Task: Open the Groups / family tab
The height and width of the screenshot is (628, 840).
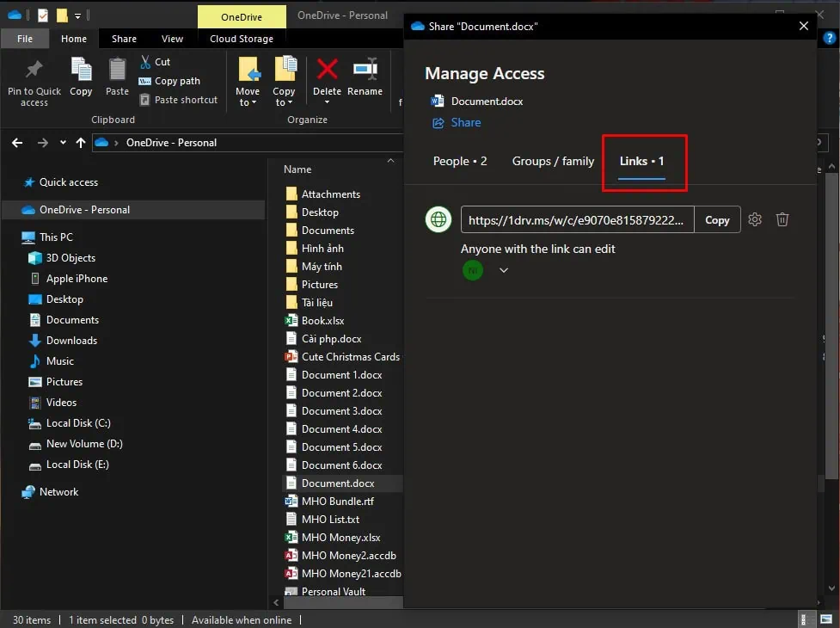Action: (553, 161)
